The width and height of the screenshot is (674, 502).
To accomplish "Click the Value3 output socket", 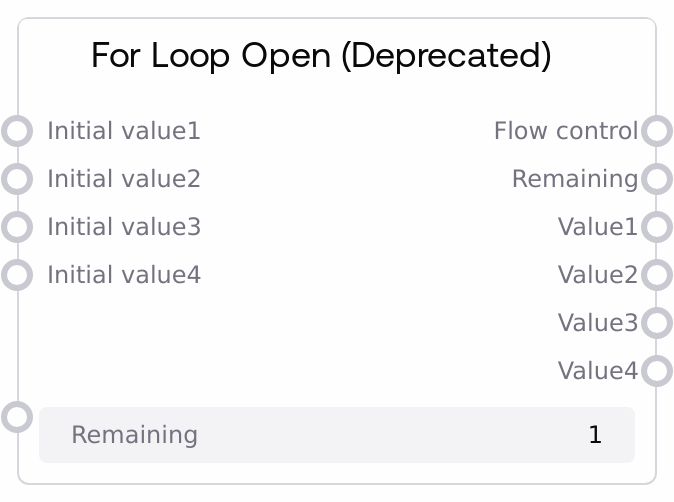I will pos(656,323).
